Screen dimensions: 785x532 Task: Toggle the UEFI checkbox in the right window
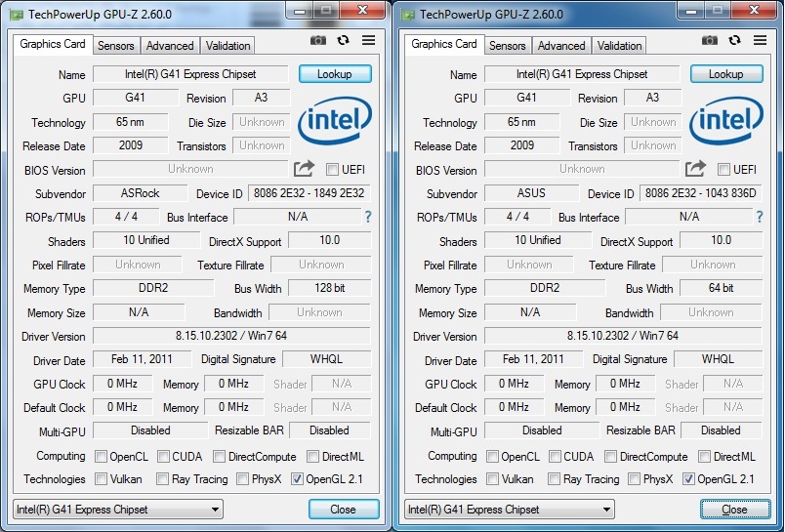click(723, 169)
